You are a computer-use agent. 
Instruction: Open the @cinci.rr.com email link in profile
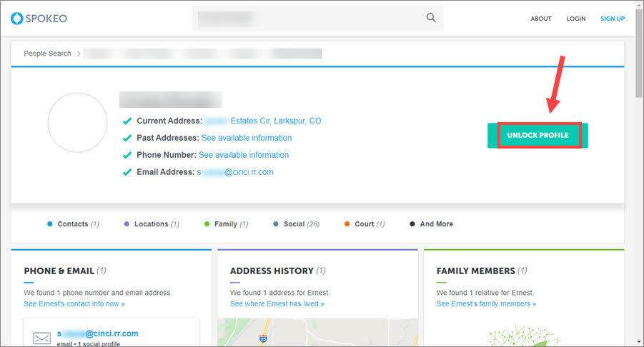tap(235, 172)
